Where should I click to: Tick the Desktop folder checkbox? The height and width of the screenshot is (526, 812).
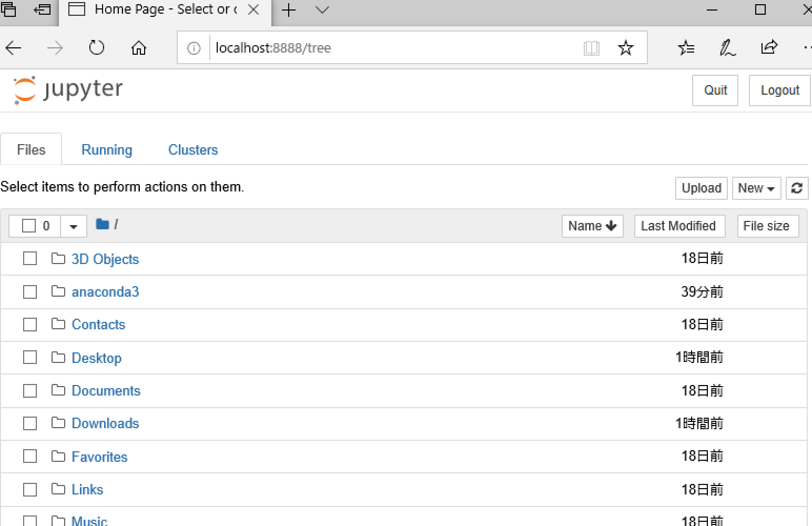(x=30, y=358)
